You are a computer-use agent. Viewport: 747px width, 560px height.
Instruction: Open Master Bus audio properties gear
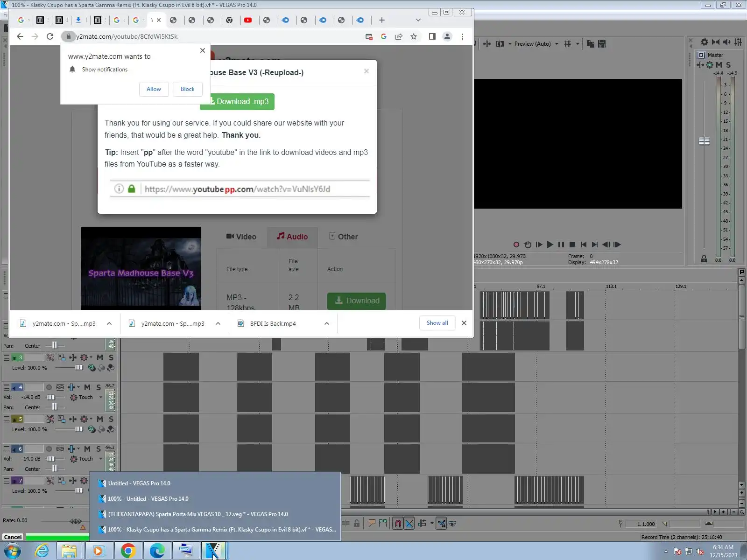[705, 42]
